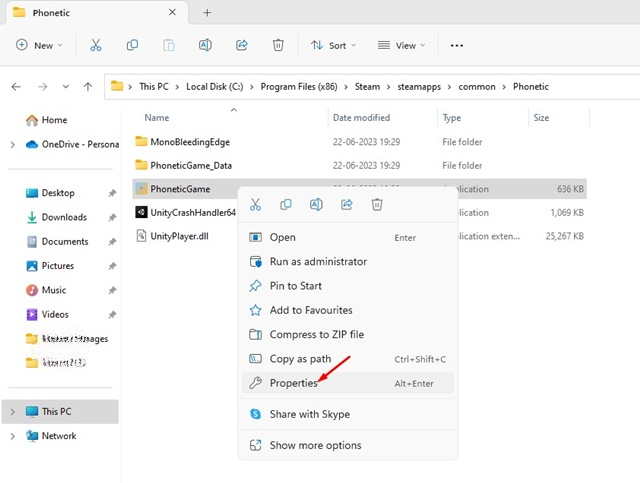Unpin Downloads using its pin icon

[x=112, y=218]
